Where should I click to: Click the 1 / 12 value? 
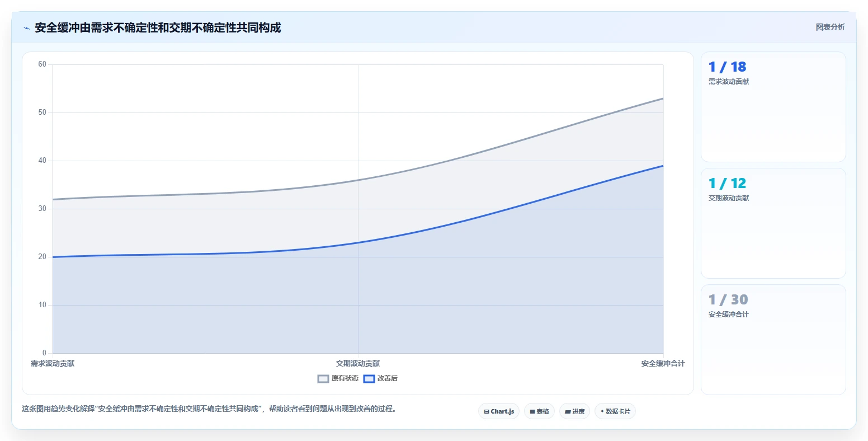coord(727,184)
